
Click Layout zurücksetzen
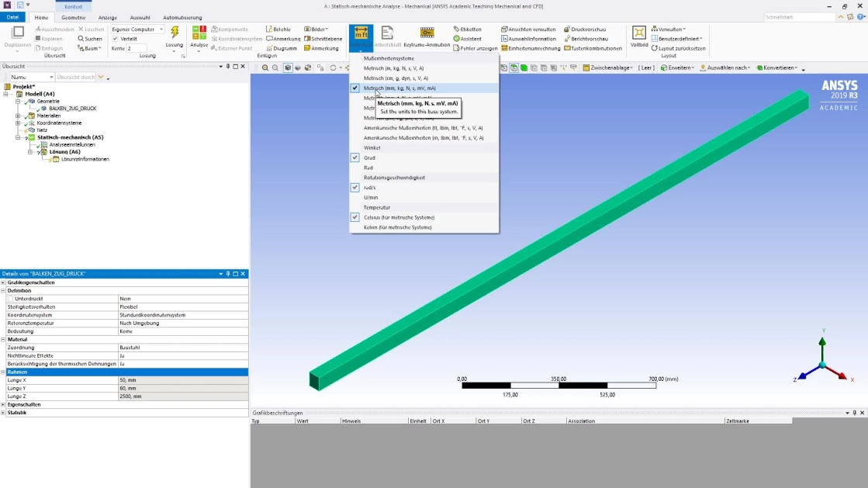click(x=678, y=48)
